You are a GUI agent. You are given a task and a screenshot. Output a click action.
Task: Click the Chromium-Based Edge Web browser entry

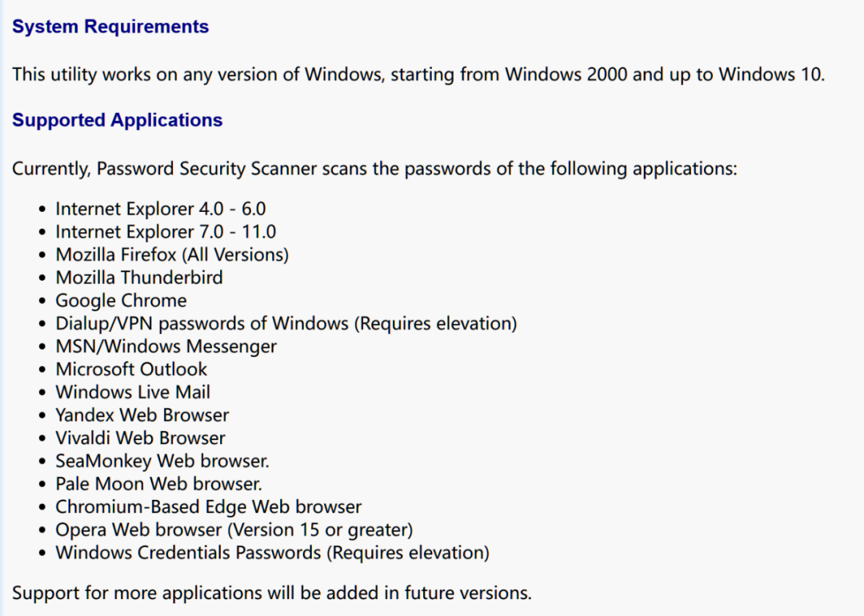click(x=208, y=507)
